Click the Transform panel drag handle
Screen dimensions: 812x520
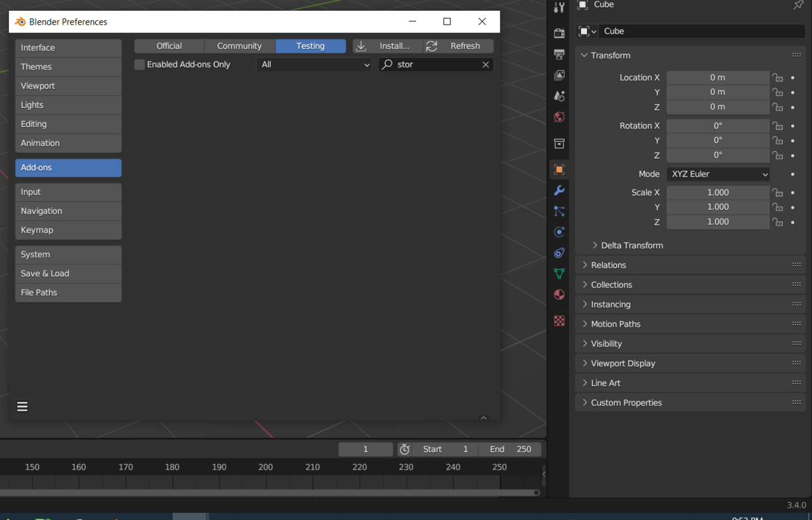pyautogui.click(x=796, y=55)
